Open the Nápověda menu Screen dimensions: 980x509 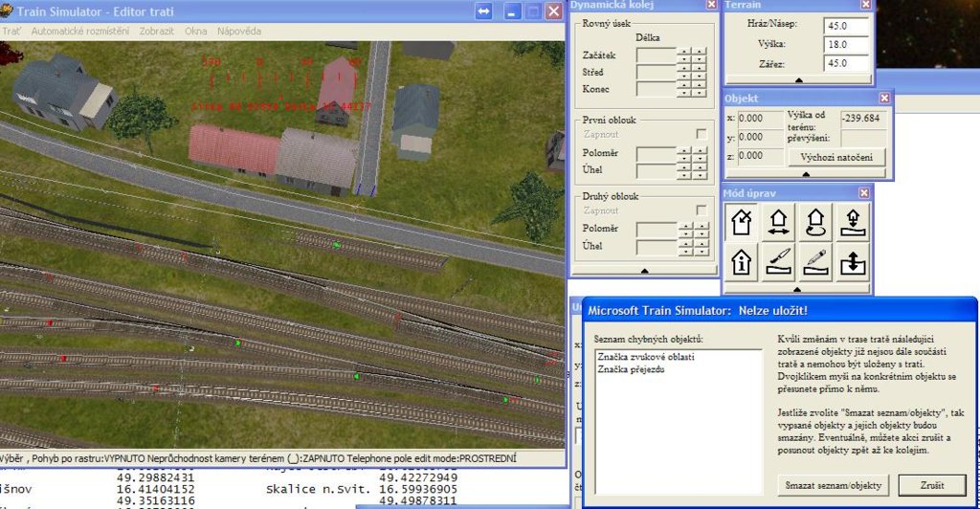coord(239,31)
